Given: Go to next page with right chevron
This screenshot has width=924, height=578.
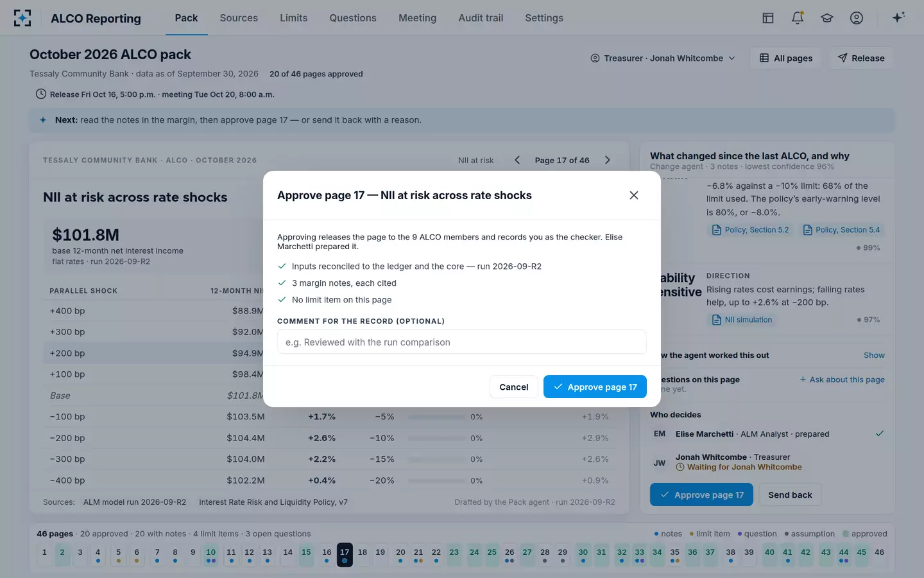Looking at the screenshot, I should coord(607,160).
